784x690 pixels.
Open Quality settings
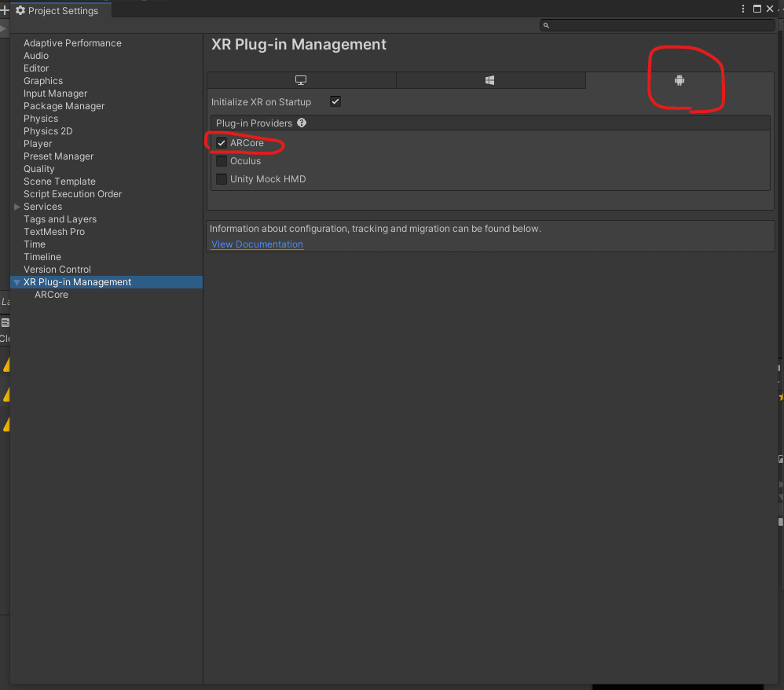[39, 169]
